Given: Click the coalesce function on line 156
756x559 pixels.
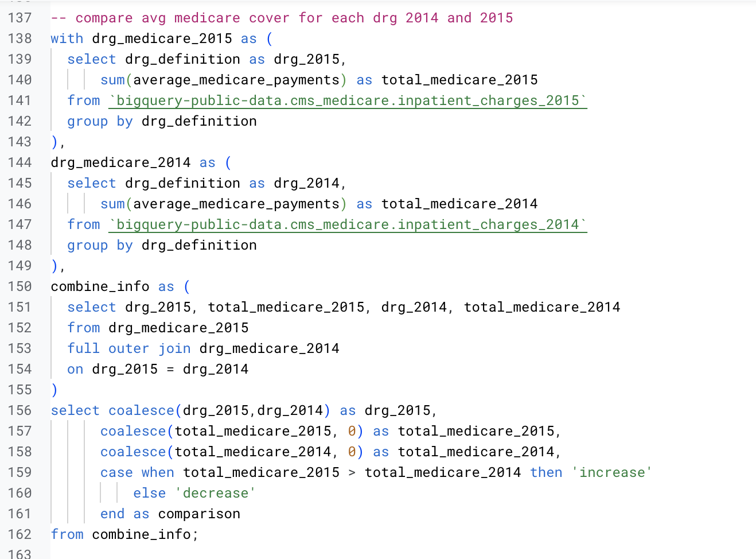Looking at the screenshot, I should 141,410.
